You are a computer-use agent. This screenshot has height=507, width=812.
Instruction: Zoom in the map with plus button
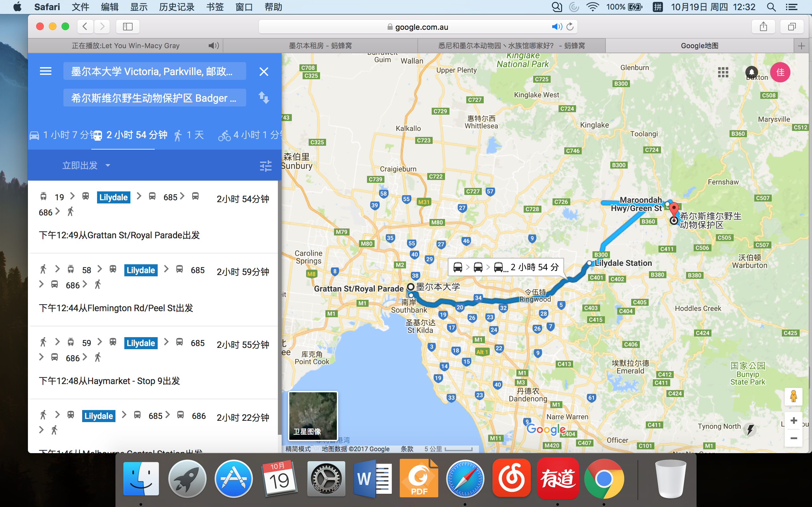pyautogui.click(x=794, y=420)
